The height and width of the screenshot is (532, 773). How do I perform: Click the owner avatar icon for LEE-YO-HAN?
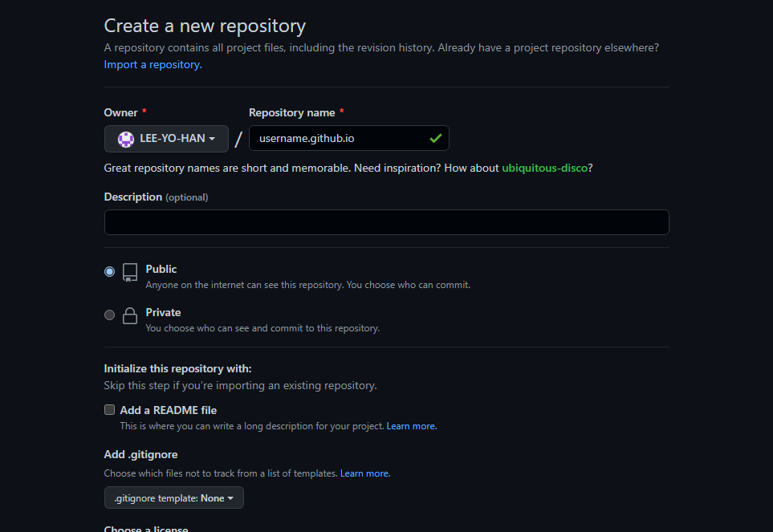[126, 139]
